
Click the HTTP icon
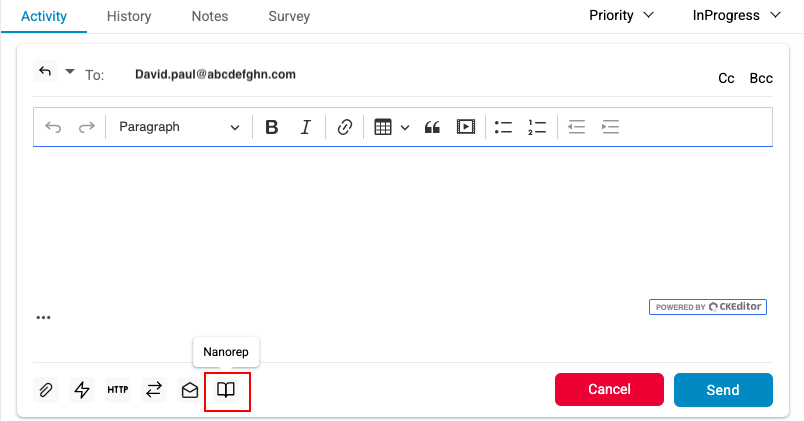[118, 390]
